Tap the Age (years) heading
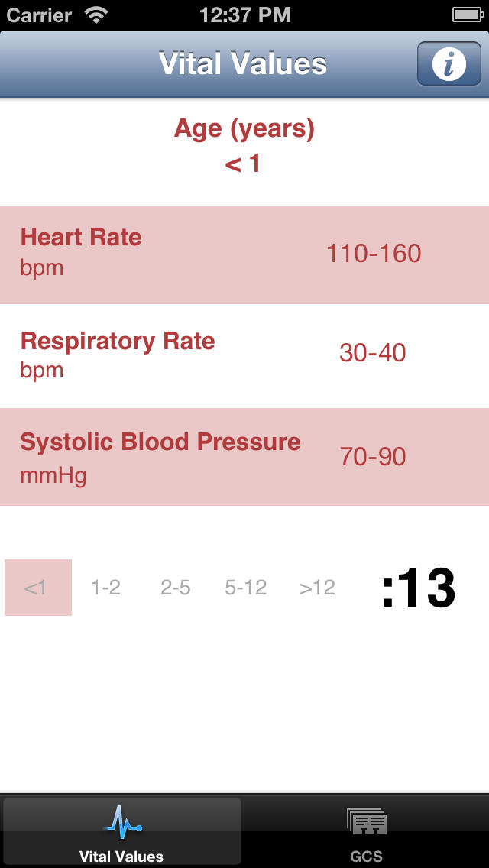 (x=244, y=129)
